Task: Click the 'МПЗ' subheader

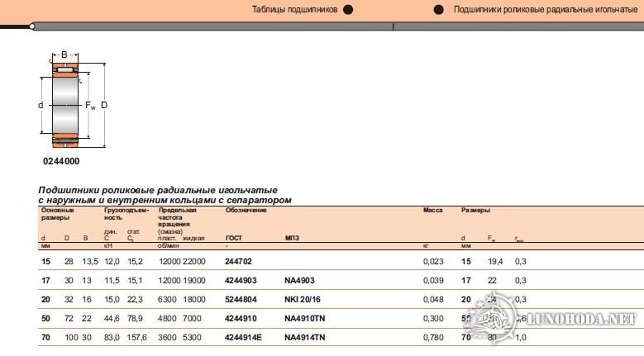Action: pos(292,238)
